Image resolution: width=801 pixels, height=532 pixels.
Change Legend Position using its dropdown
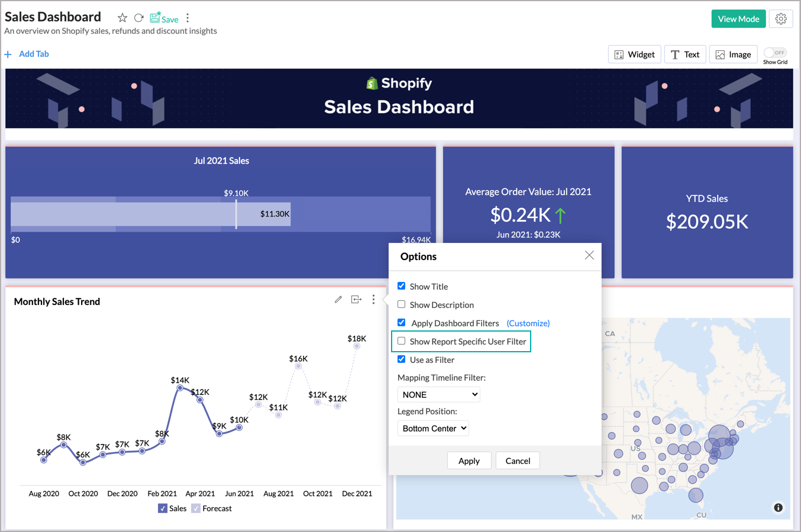pos(433,428)
